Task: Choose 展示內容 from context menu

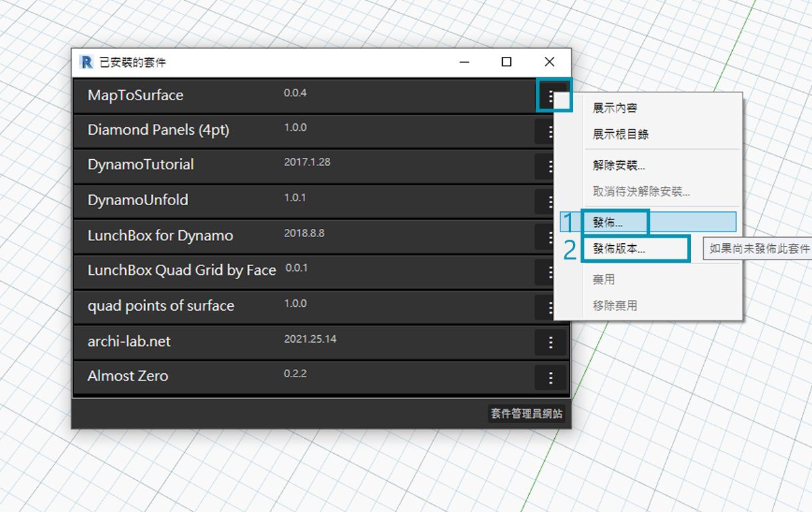Action: click(614, 108)
